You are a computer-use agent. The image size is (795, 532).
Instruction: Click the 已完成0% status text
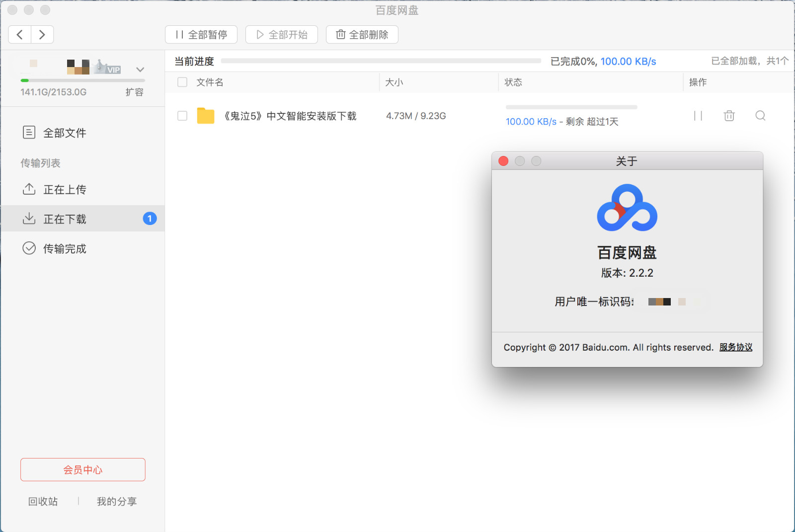point(573,62)
